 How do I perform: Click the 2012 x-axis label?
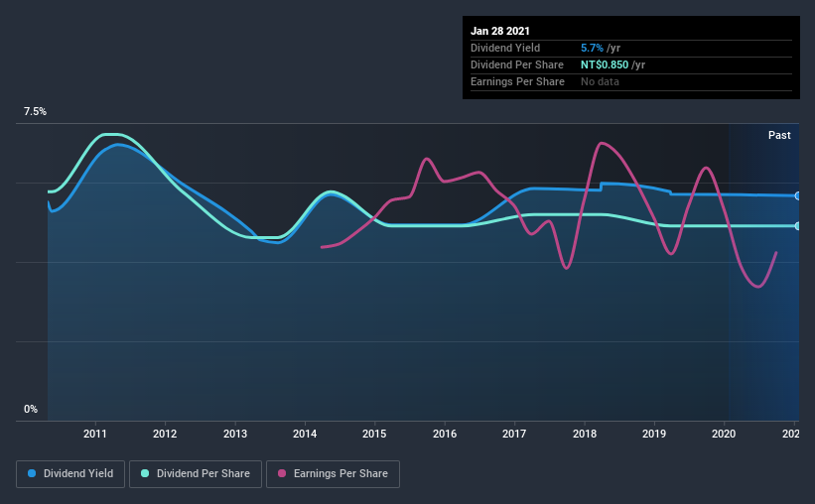click(x=165, y=434)
